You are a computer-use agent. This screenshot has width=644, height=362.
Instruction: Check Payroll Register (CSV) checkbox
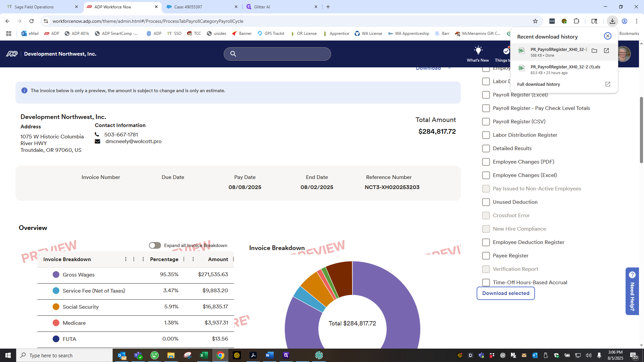click(x=486, y=122)
